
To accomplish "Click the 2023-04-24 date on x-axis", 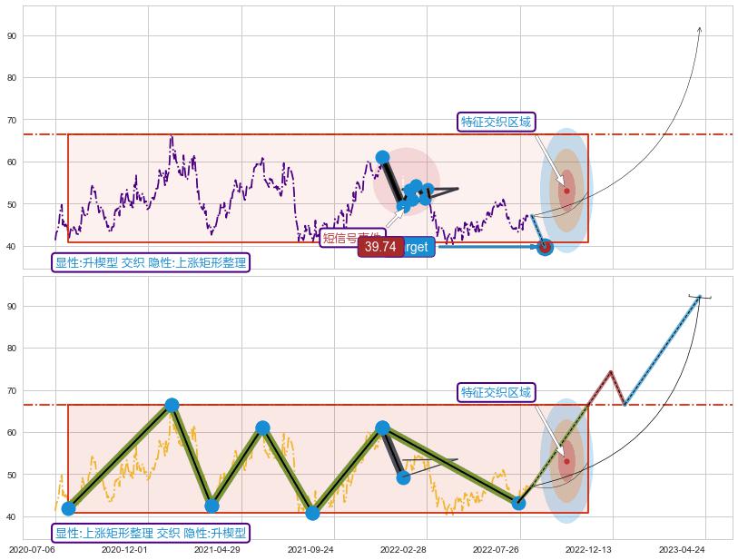I will 683,549.
